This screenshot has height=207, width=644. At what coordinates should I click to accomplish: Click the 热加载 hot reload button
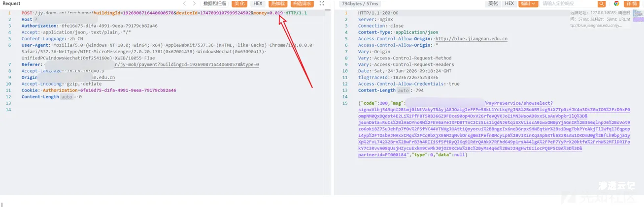[x=277, y=3]
